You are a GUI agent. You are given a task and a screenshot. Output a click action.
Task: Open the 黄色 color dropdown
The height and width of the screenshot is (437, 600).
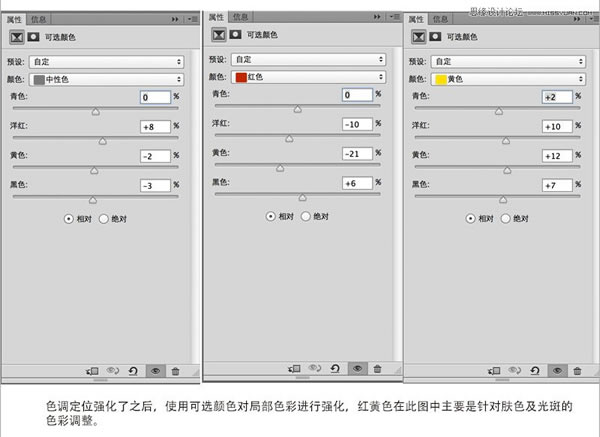pos(508,79)
